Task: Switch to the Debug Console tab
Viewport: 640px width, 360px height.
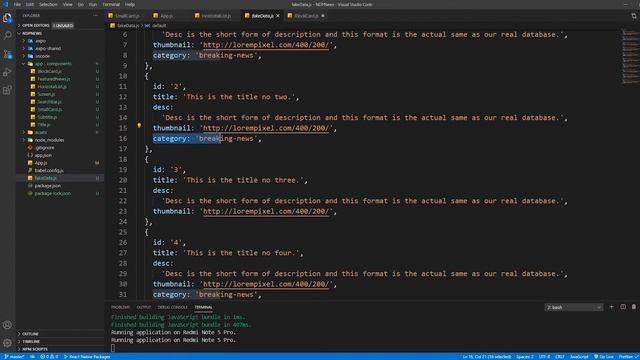Action: point(173,307)
